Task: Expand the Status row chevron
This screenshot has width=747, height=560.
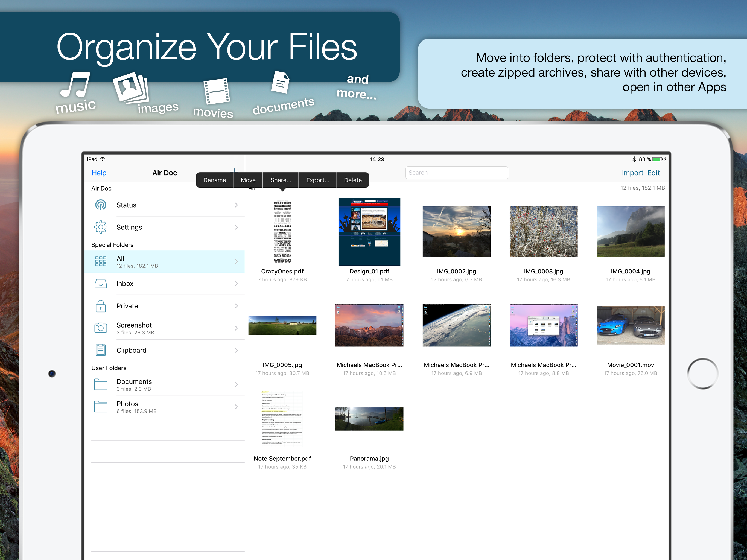Action: click(x=236, y=205)
